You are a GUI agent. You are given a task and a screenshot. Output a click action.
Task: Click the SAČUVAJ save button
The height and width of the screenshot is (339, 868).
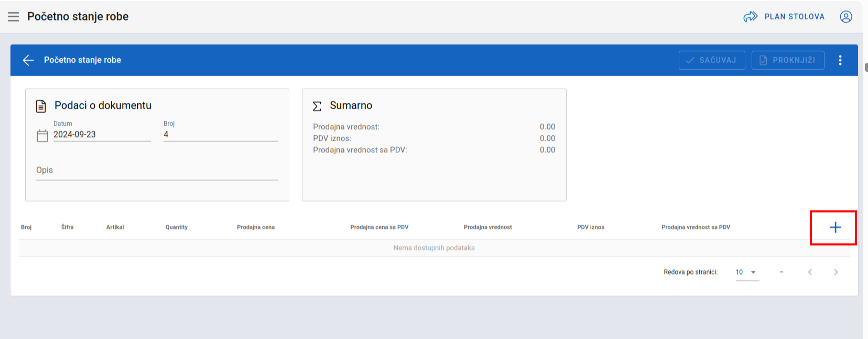pyautogui.click(x=712, y=60)
